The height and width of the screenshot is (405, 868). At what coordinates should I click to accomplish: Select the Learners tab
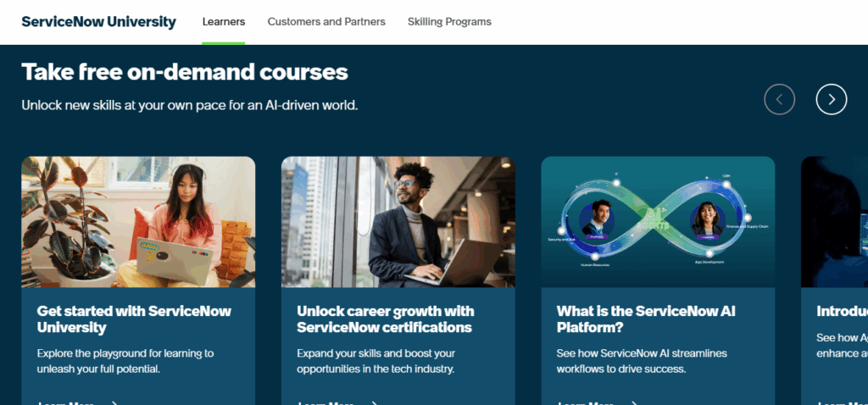(x=224, y=22)
